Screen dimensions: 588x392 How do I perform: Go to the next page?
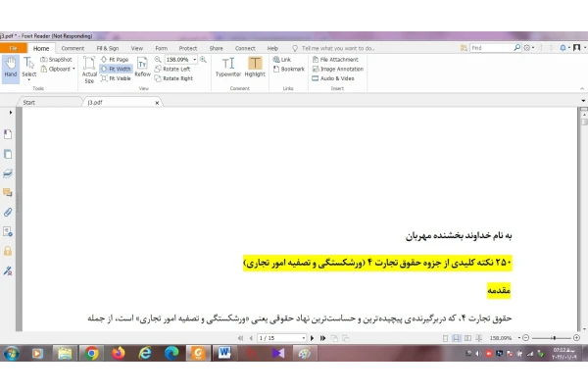312,338
